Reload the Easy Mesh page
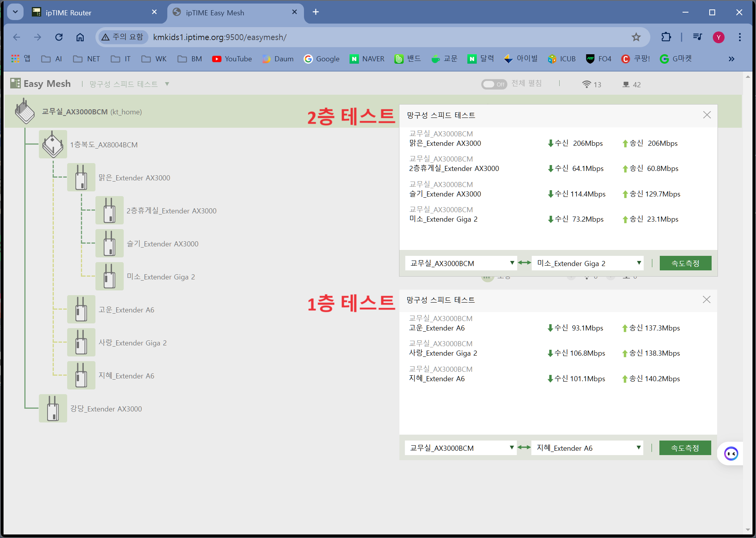This screenshot has width=756, height=538. point(59,37)
